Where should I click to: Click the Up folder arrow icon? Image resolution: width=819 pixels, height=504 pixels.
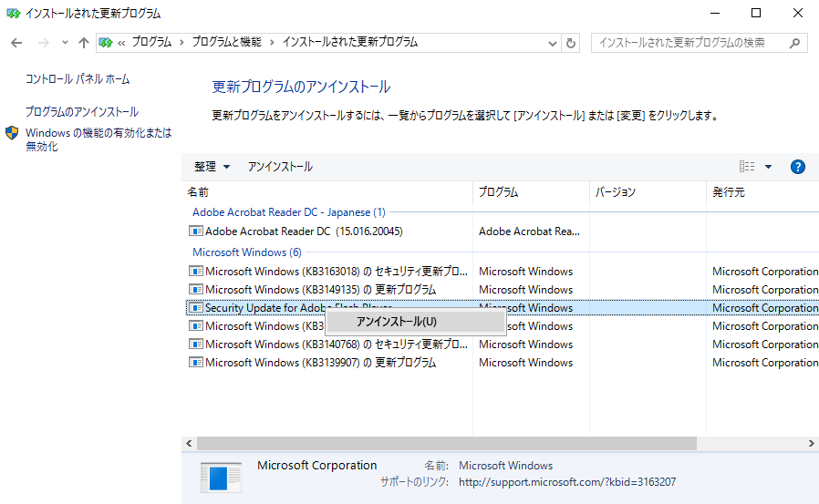[84, 43]
